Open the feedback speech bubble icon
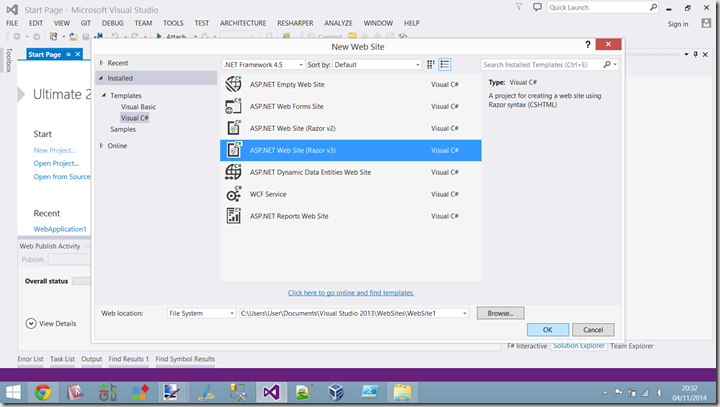The height and width of the screenshot is (407, 720). (x=537, y=7)
